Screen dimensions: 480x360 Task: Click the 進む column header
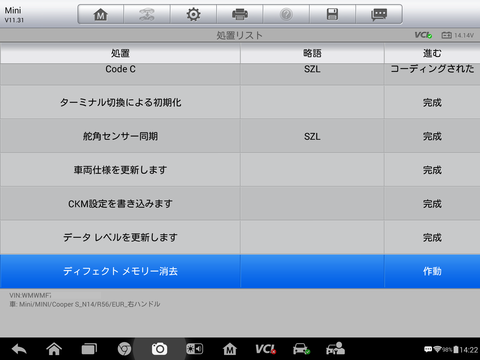click(x=432, y=53)
